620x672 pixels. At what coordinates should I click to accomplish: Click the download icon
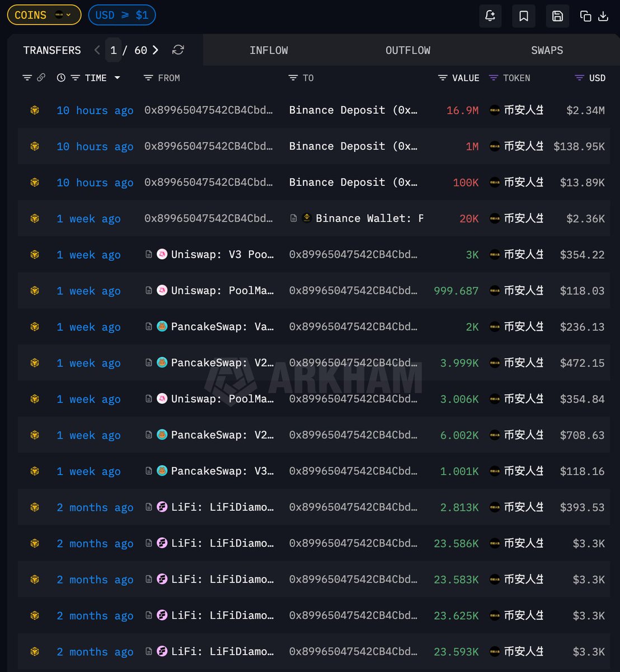pyautogui.click(x=603, y=16)
